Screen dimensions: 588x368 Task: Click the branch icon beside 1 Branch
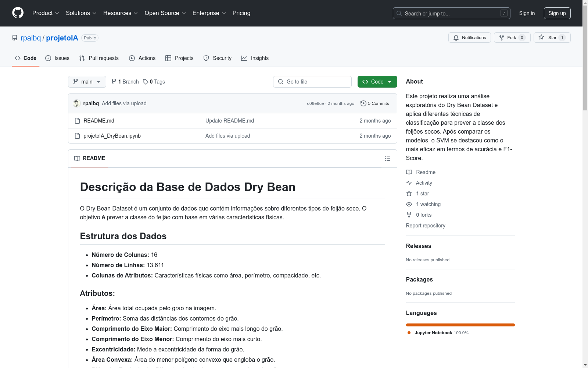tap(114, 82)
